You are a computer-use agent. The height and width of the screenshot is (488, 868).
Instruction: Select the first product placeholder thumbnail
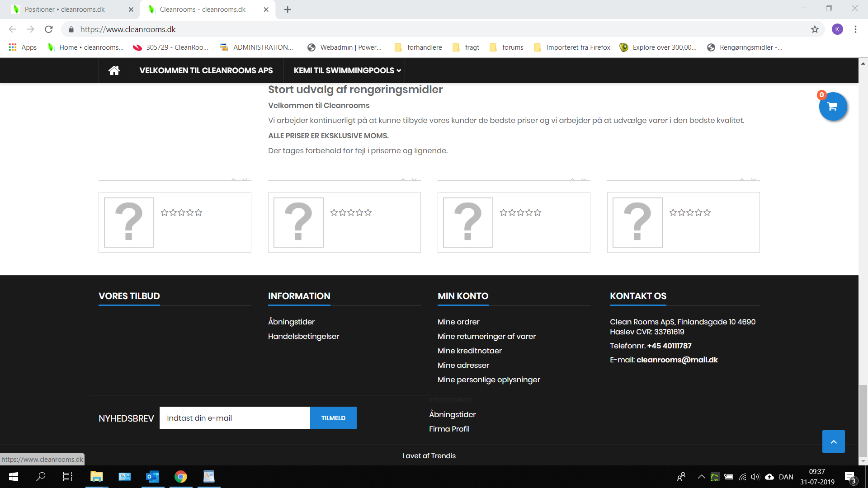(129, 222)
